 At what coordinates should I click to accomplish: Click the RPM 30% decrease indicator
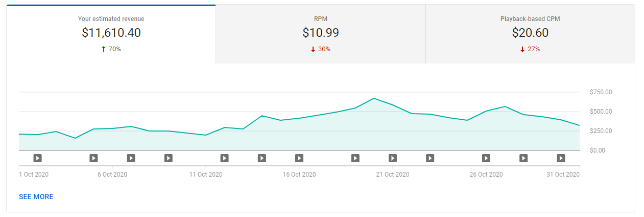321,49
